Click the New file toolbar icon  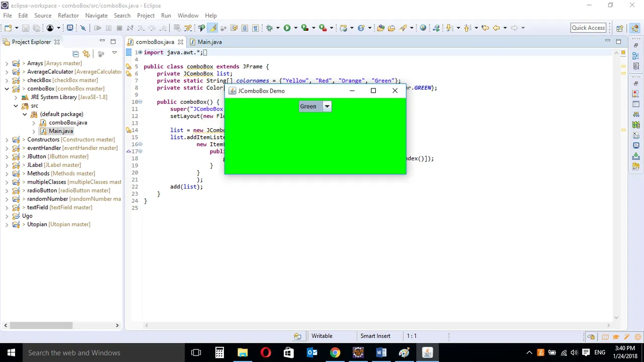[x=8, y=28]
